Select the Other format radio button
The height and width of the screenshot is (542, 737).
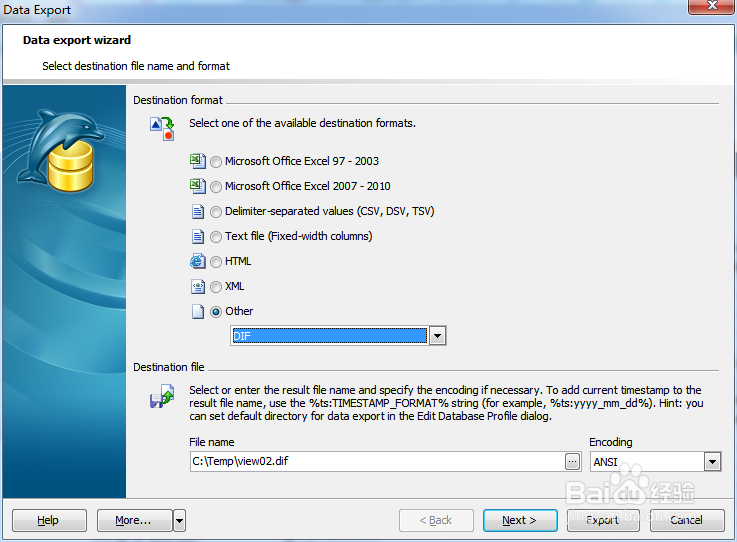[216, 312]
